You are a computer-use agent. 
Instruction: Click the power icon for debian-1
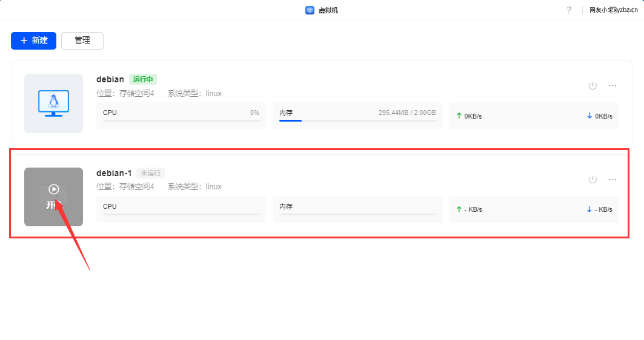point(593,180)
